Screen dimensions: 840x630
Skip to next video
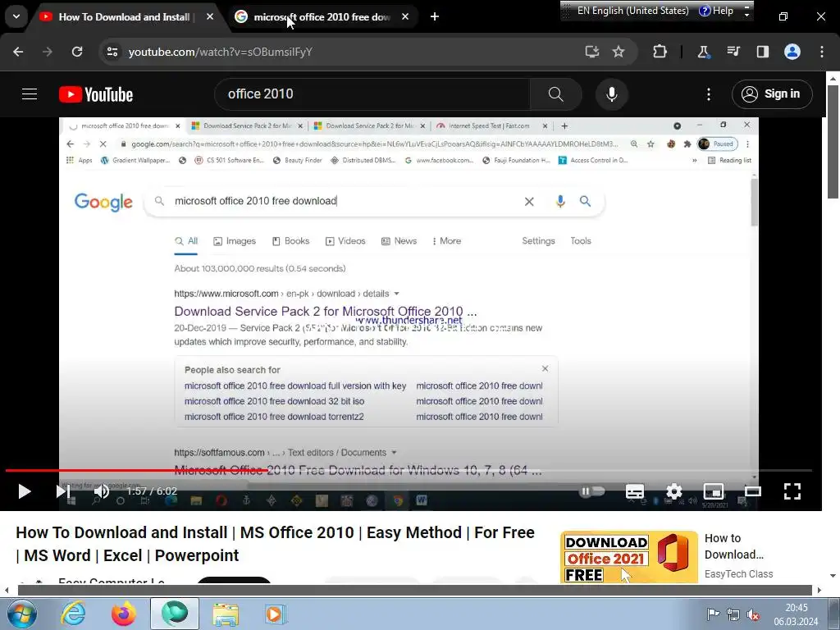63,491
